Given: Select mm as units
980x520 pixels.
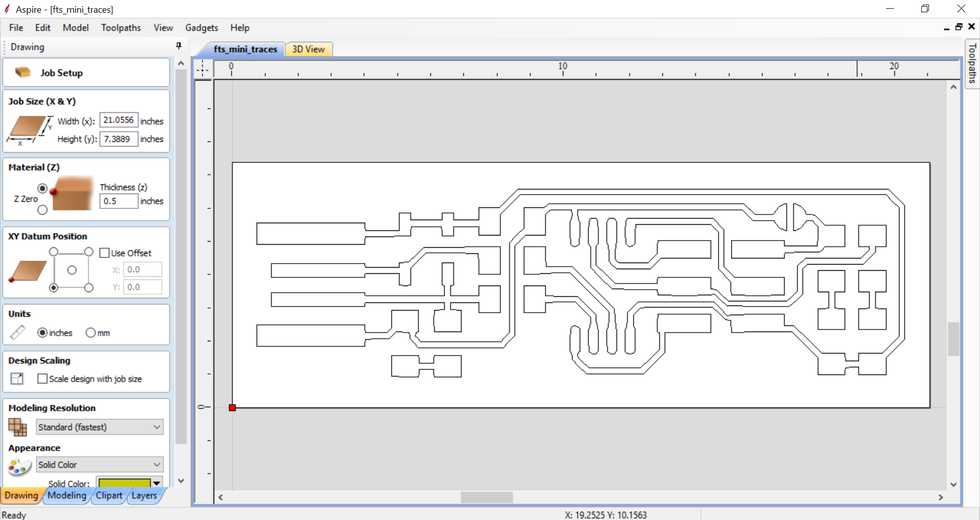Looking at the screenshot, I should 90,333.
